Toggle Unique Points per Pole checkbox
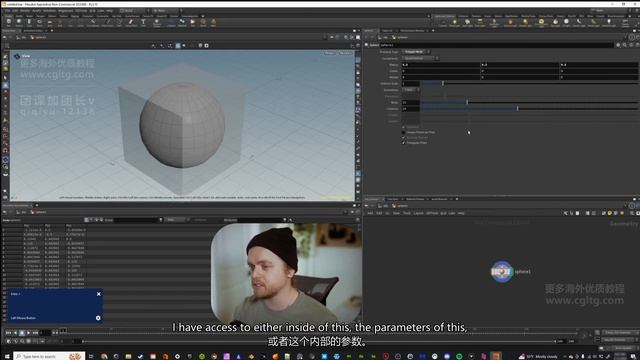640x360 pixels. tap(404, 132)
